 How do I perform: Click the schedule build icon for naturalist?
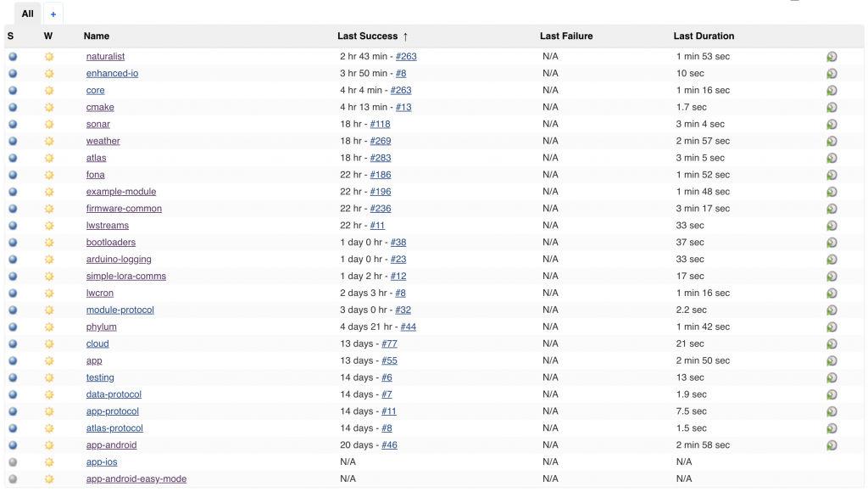pos(832,57)
